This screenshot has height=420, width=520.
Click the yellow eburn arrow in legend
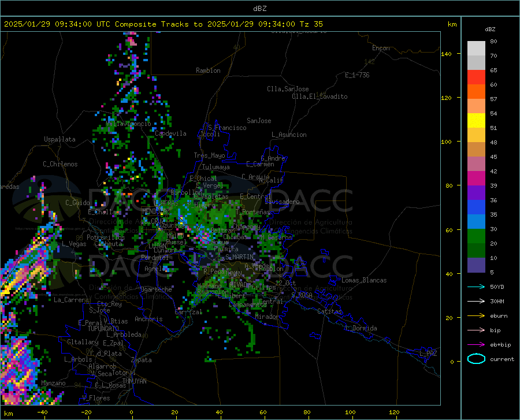476,316
